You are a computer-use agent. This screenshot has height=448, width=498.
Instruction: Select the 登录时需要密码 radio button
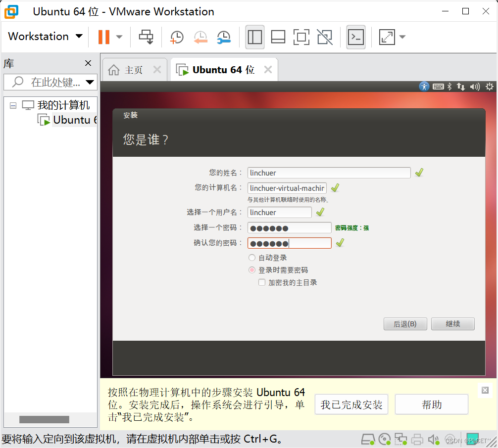coord(252,270)
